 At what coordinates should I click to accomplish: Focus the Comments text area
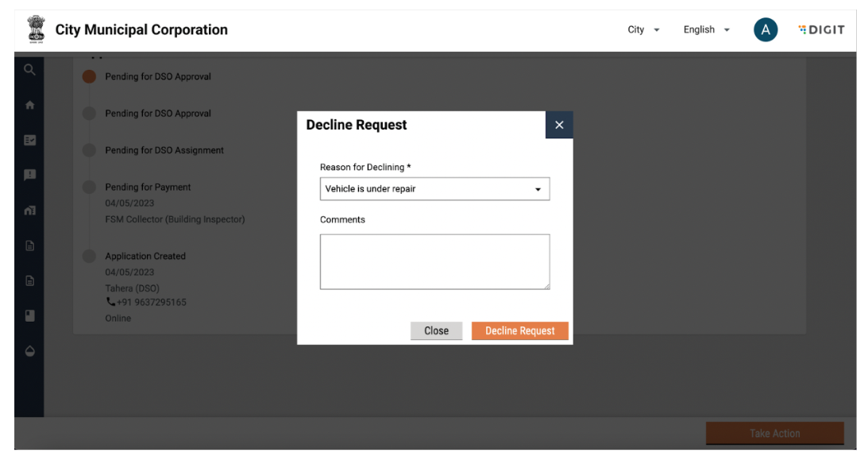434,261
